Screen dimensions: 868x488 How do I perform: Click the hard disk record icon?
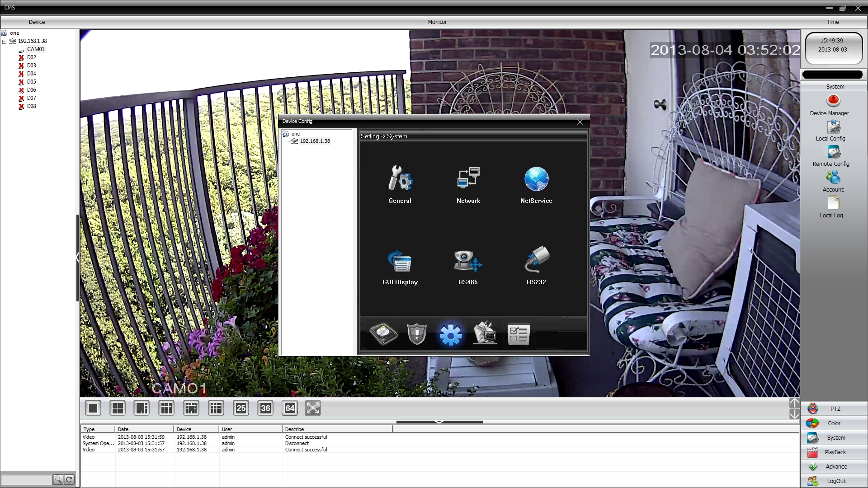(x=383, y=334)
